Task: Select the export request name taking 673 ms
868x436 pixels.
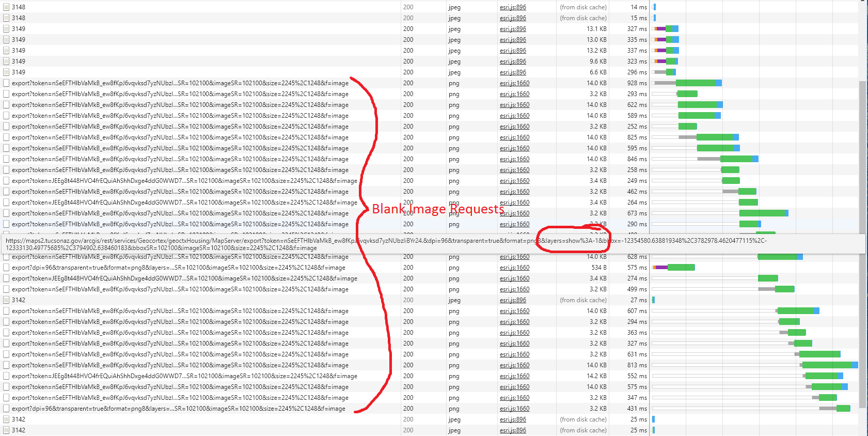Action: coord(180,213)
